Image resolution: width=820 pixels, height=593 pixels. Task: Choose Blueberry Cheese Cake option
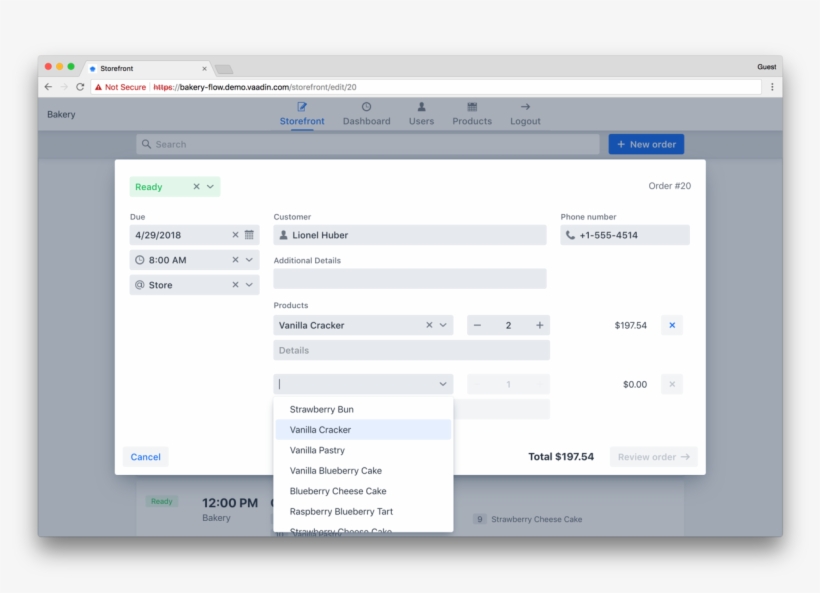click(337, 491)
